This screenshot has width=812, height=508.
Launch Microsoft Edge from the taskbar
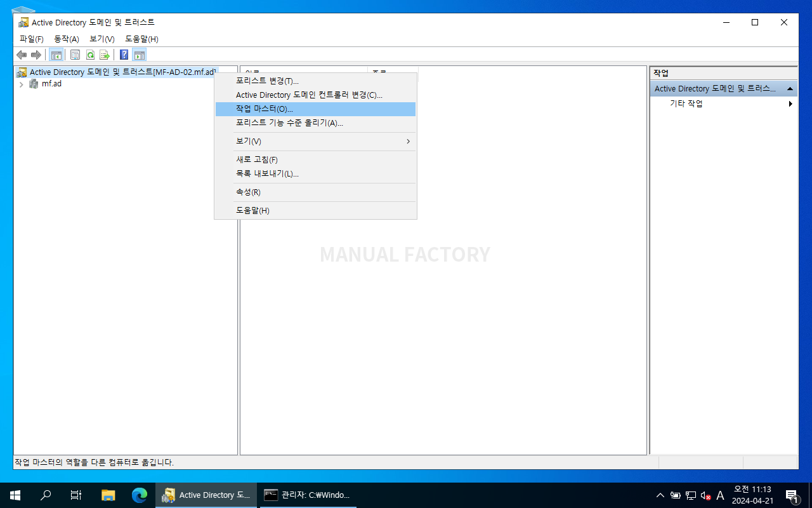pyautogui.click(x=139, y=495)
